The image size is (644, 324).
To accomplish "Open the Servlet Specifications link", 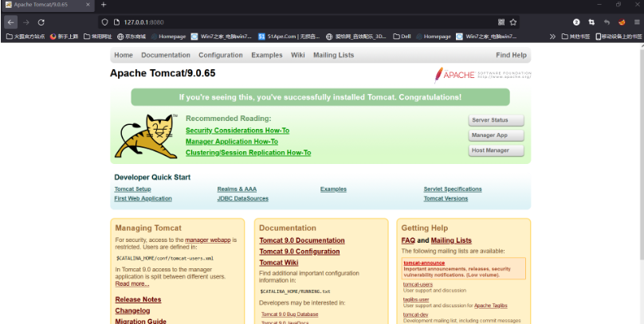I will click(x=453, y=189).
